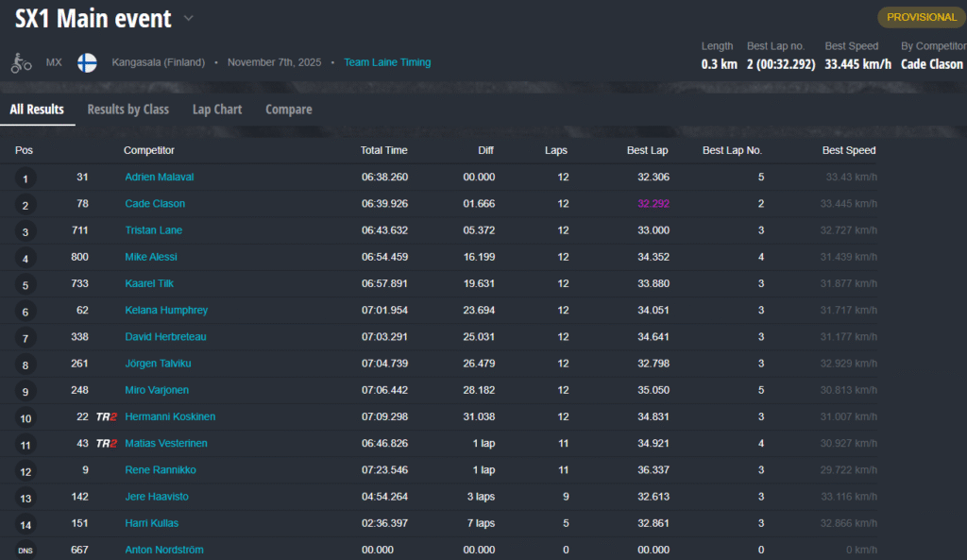The height and width of the screenshot is (560, 967).
Task: Switch to Results by Class tab
Action: [127, 110]
